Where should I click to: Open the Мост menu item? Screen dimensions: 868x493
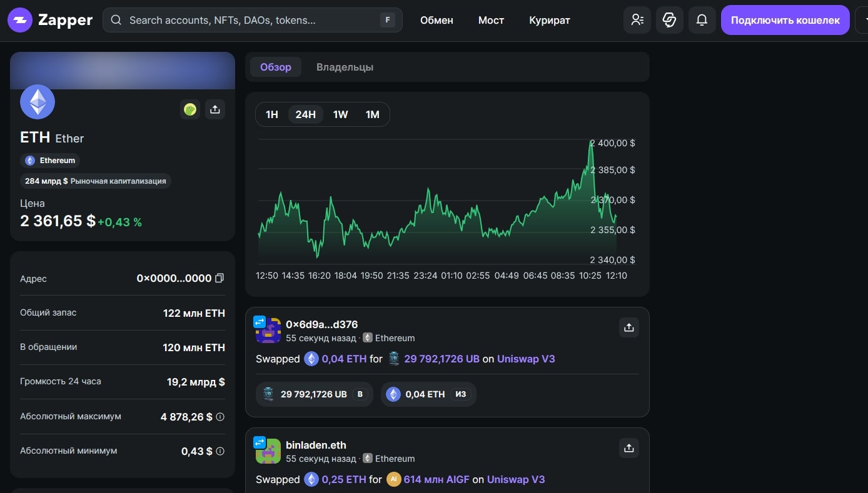[491, 20]
